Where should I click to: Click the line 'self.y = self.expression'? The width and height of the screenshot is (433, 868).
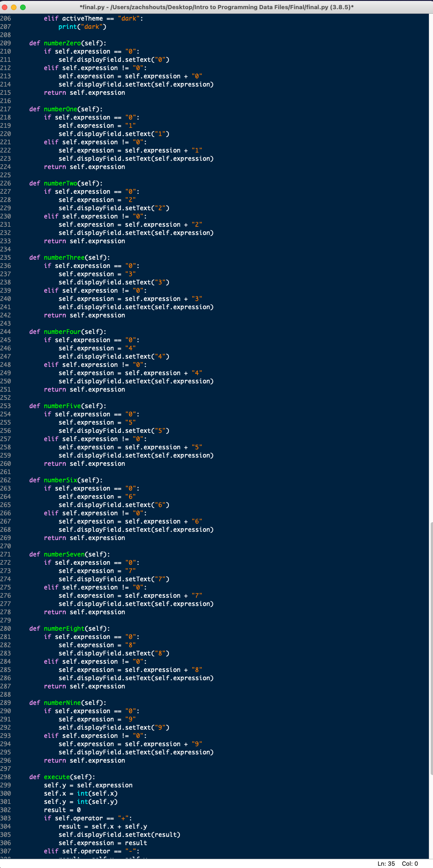point(88,785)
